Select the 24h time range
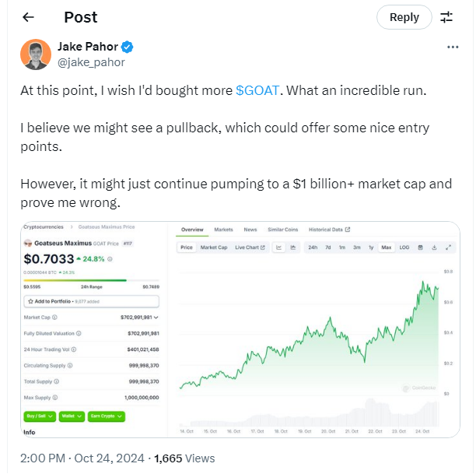The width and height of the screenshot is (476, 474). pos(313,248)
